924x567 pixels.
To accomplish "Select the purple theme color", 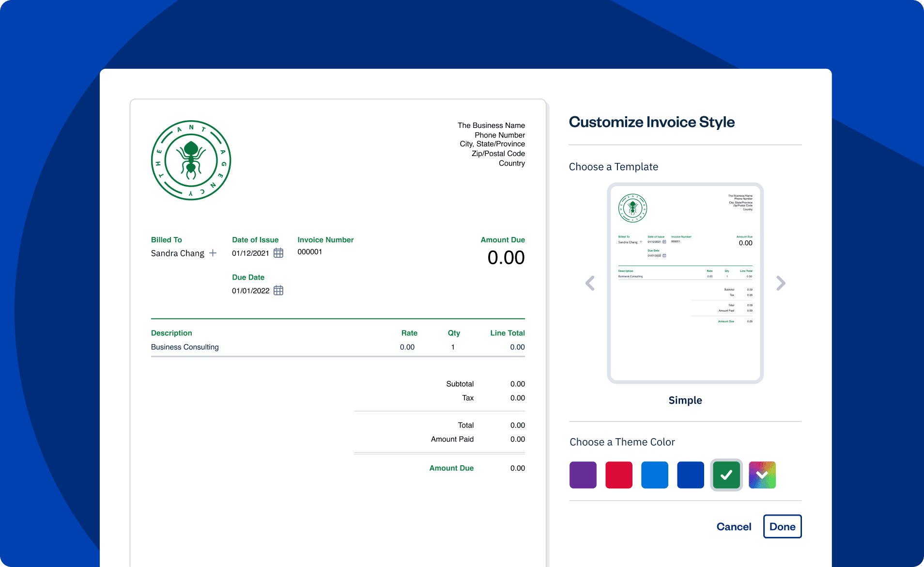I will point(583,475).
